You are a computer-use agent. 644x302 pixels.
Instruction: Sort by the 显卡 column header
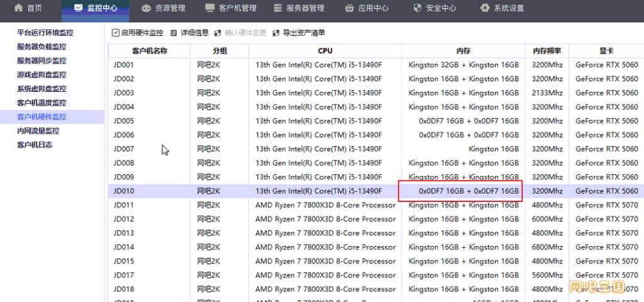(x=606, y=51)
